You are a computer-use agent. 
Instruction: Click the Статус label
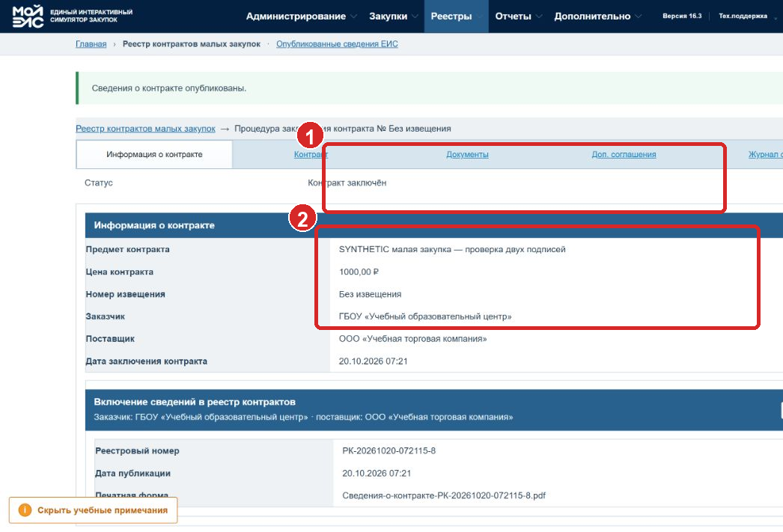[x=98, y=183]
